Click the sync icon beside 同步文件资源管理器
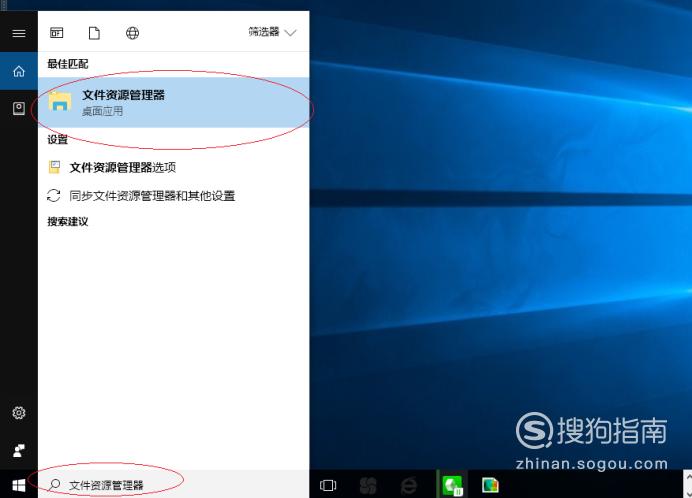692x498 pixels. click(54, 196)
